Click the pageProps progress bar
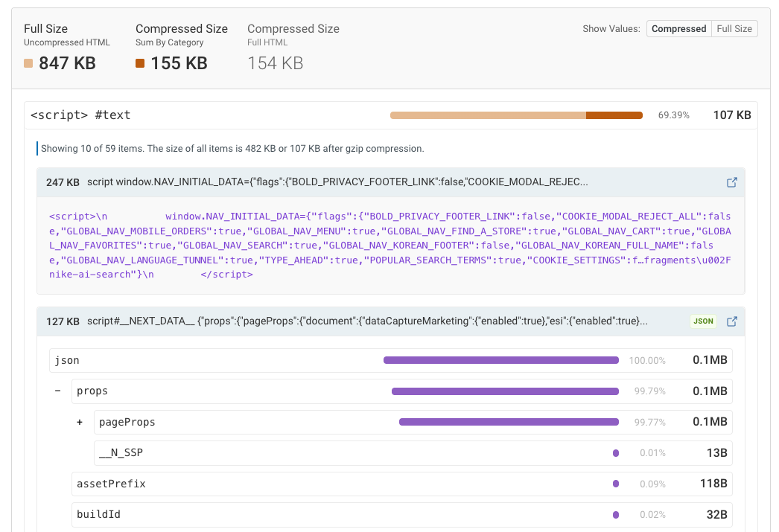779x532 pixels. coord(509,422)
